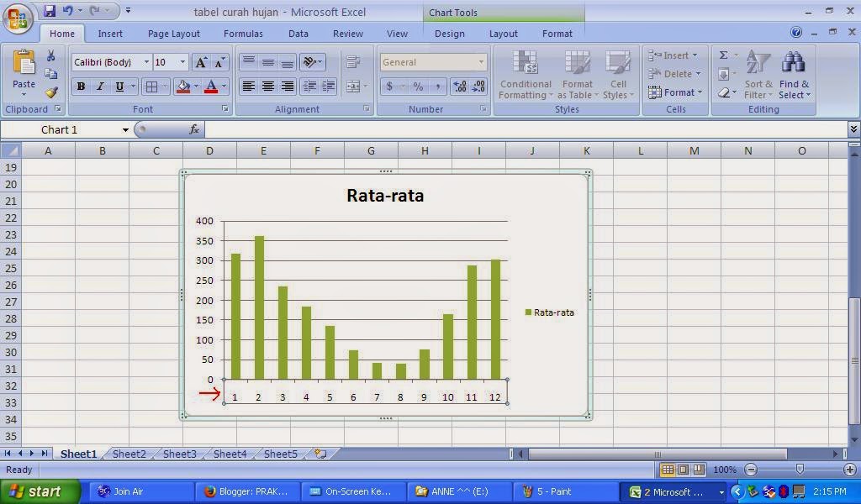Decrease font size with the small A icon
Viewport: 861px width, 504px height.
pos(219,62)
